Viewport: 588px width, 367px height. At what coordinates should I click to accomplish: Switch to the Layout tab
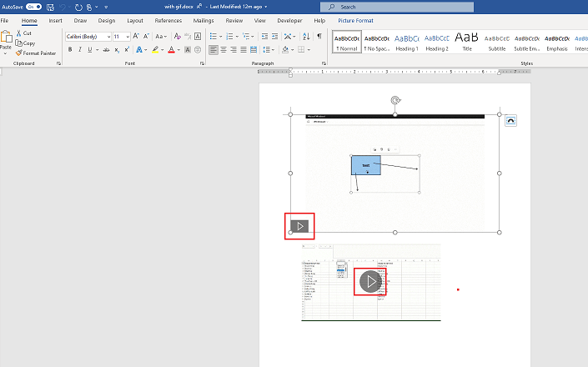tap(135, 21)
